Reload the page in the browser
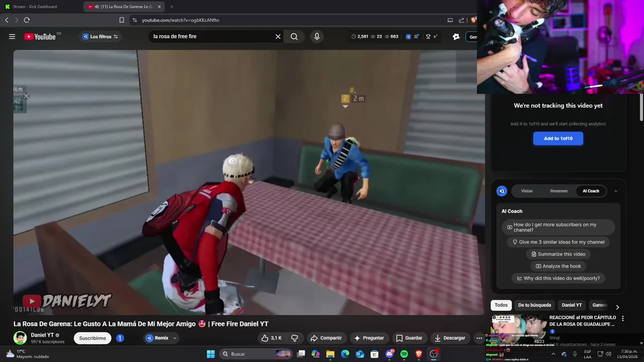This screenshot has width=644, height=362. pyautogui.click(x=27, y=20)
